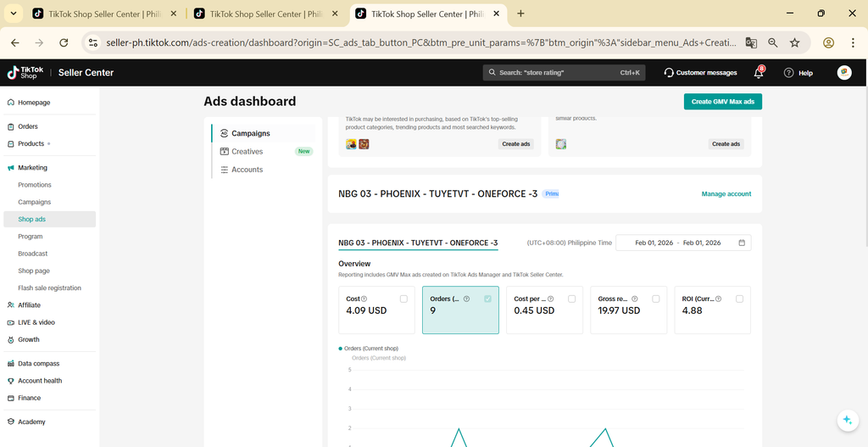The image size is (868, 447).
Task: Click the browser address bar
Action: coord(420,42)
